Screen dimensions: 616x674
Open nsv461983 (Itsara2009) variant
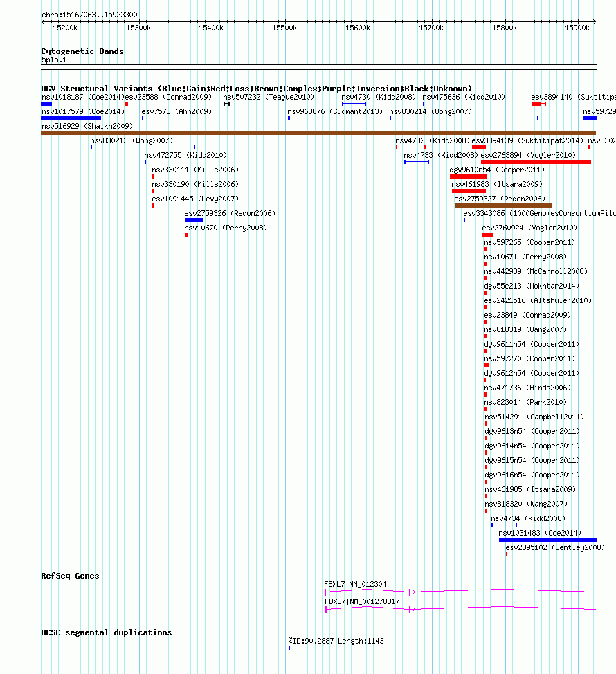pos(497,185)
